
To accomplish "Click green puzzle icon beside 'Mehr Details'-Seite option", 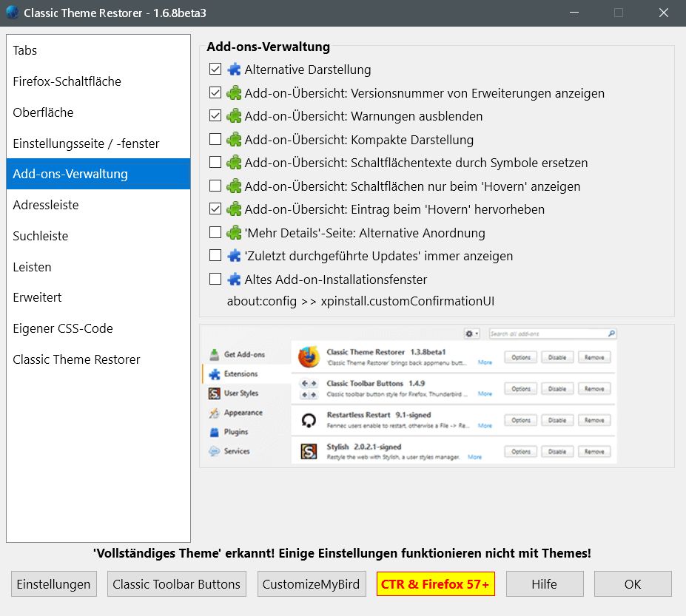I will point(235,233).
